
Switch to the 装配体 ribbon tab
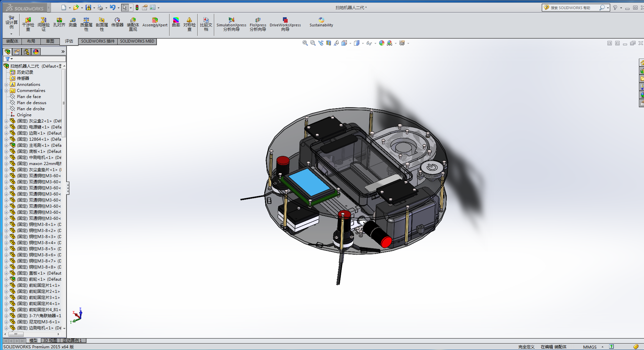tap(12, 41)
